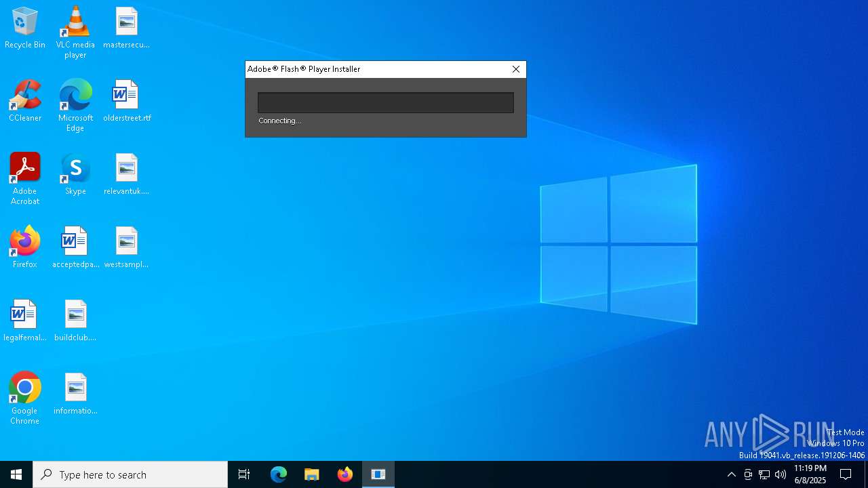Select the Skype desktop shortcut
Viewport: 868px width, 488px height.
click(75, 175)
